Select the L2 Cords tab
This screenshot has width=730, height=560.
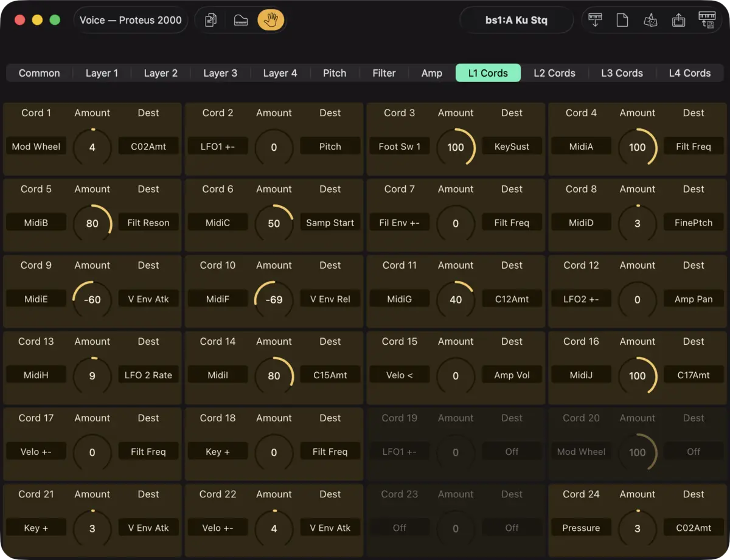point(554,73)
